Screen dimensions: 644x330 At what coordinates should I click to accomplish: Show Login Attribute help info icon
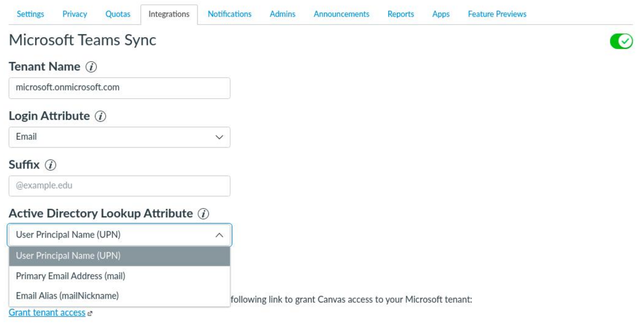(100, 116)
